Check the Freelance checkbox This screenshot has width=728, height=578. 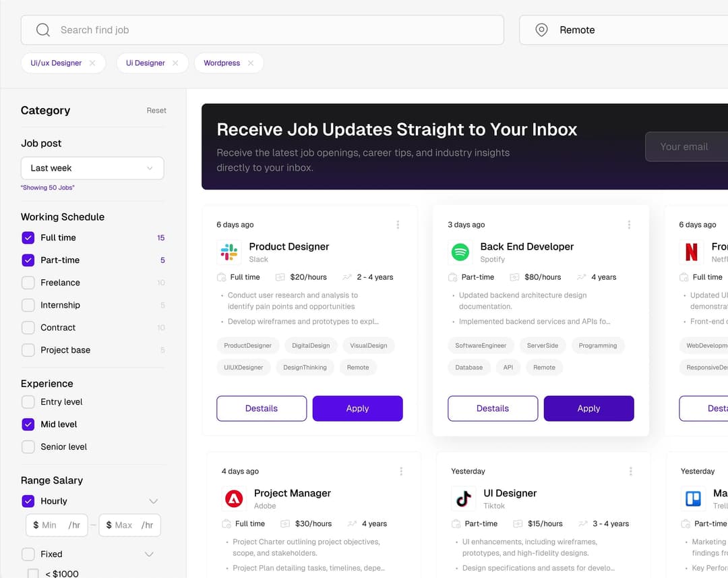pyautogui.click(x=28, y=283)
